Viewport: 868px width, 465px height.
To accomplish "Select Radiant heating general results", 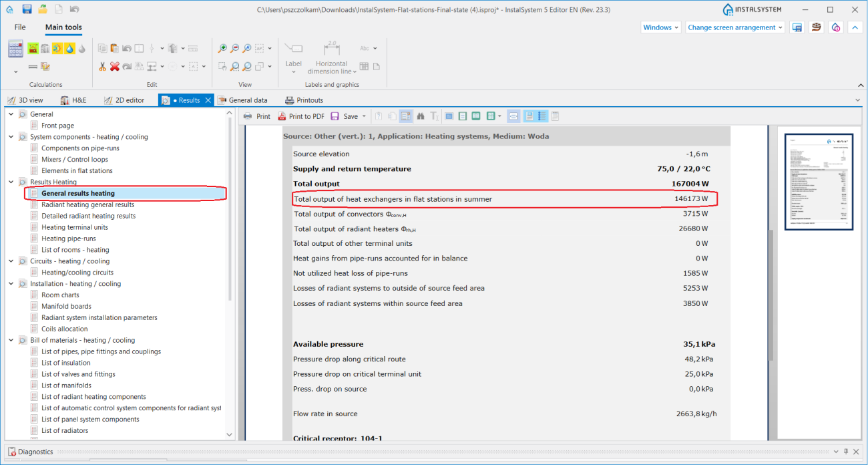I will pos(87,204).
